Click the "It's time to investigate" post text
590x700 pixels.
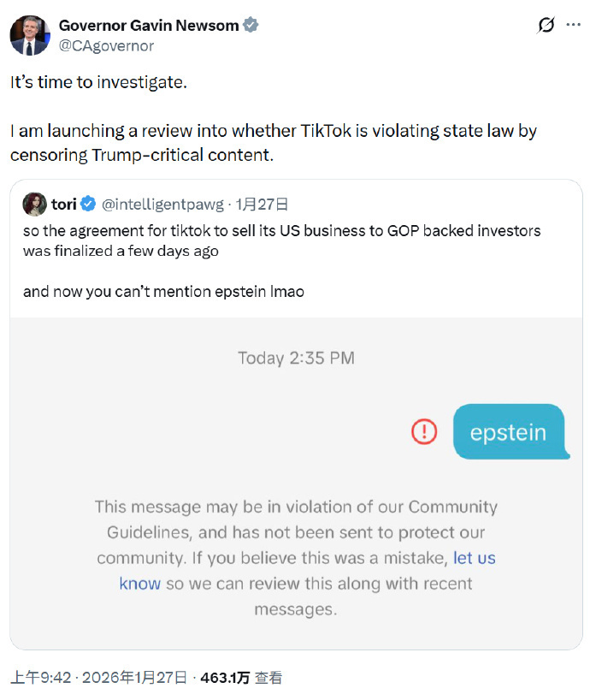pos(98,83)
